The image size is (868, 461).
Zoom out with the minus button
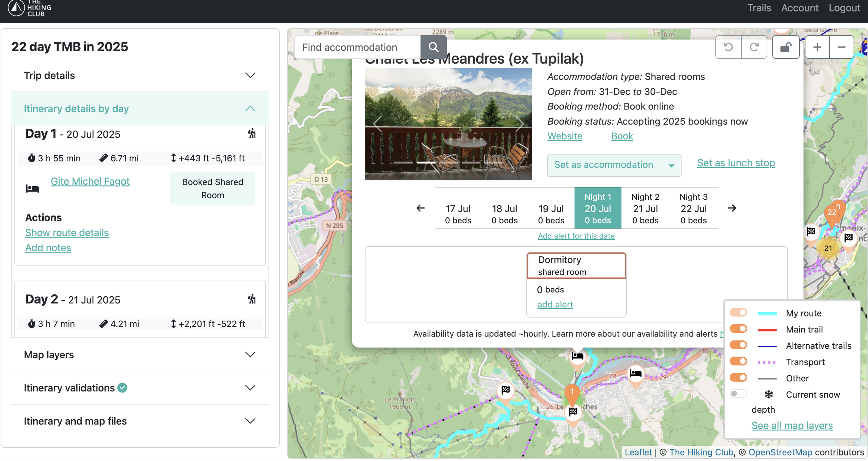(x=841, y=47)
